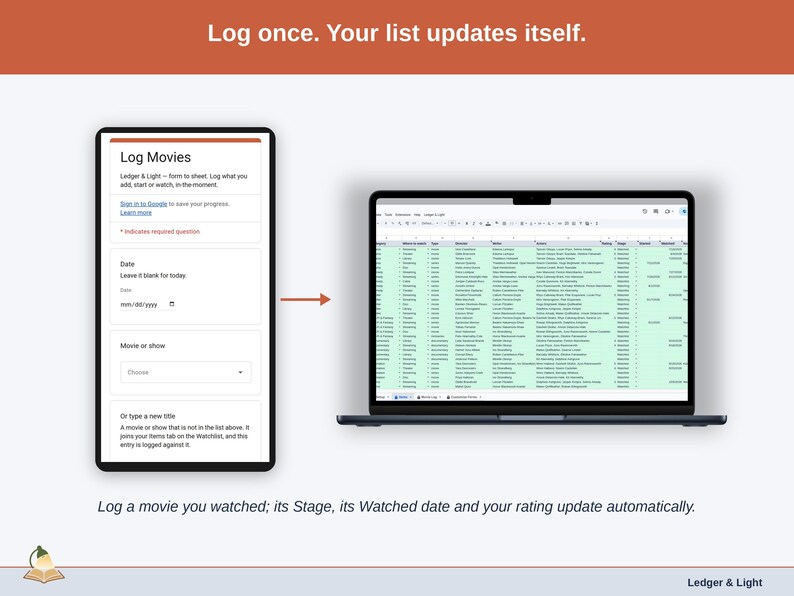The width and height of the screenshot is (794, 596).
Task: Open text rotation dropdown in the toolbar
Action: (550, 223)
